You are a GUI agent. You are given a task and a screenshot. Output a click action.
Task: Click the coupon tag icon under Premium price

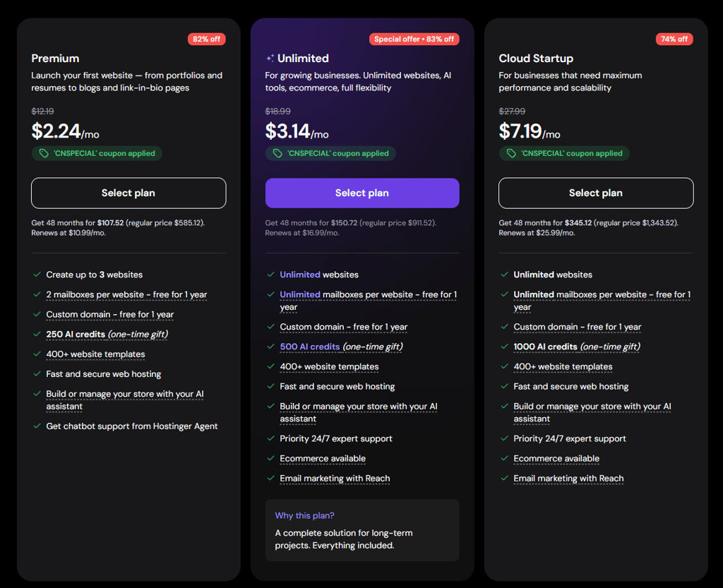pyautogui.click(x=44, y=153)
